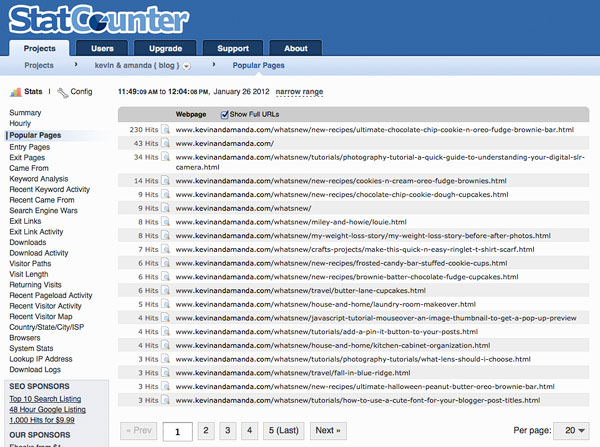The width and height of the screenshot is (600, 447).
Task: Click magnifier icon for miley-and-howie row
Action: point(165,222)
